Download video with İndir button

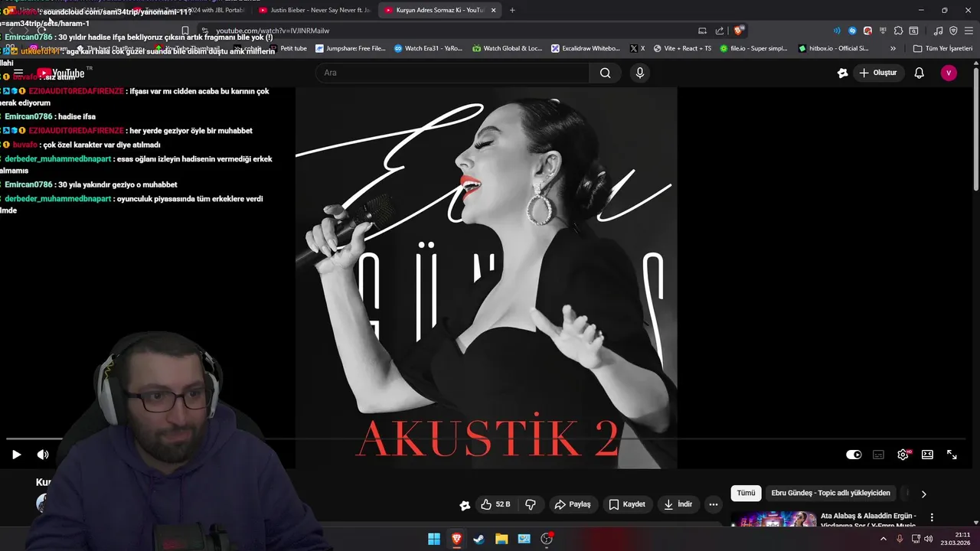point(678,504)
